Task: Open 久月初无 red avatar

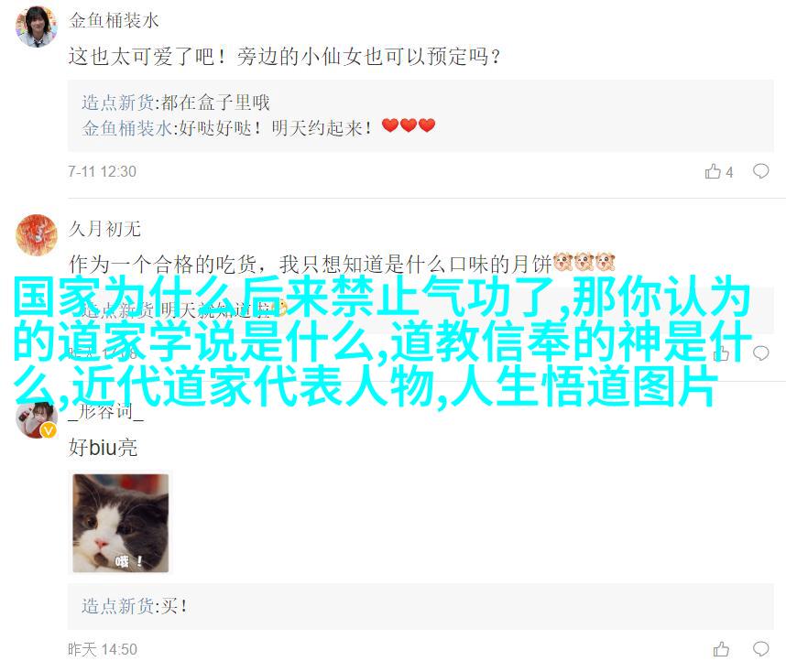Action: (x=36, y=234)
